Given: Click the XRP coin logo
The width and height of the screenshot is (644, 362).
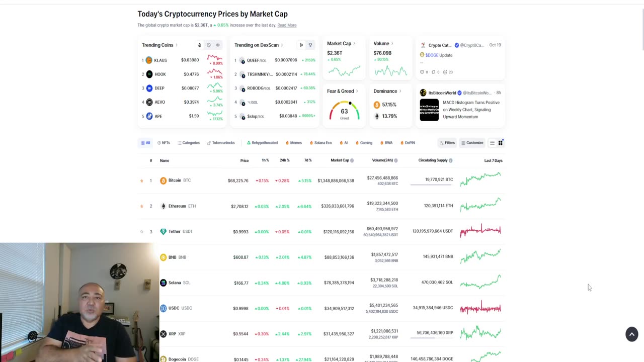Looking at the screenshot, I should (x=163, y=334).
